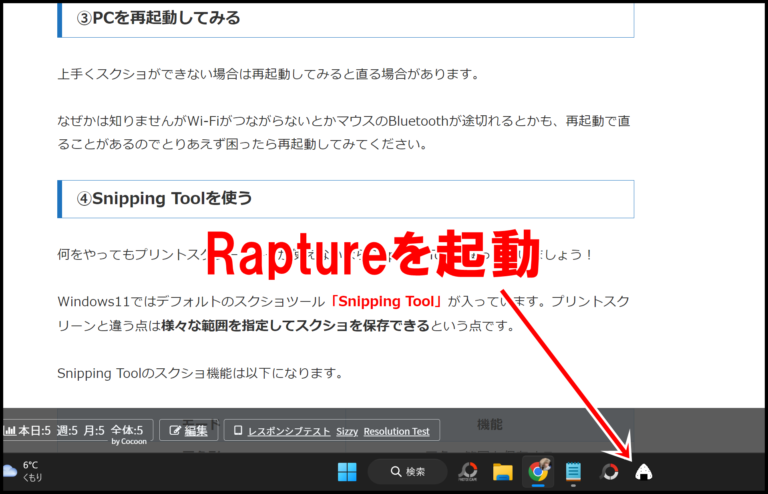The width and height of the screenshot is (768, 494).
Task: Click the 'by Cocoon' label
Action: point(129,441)
